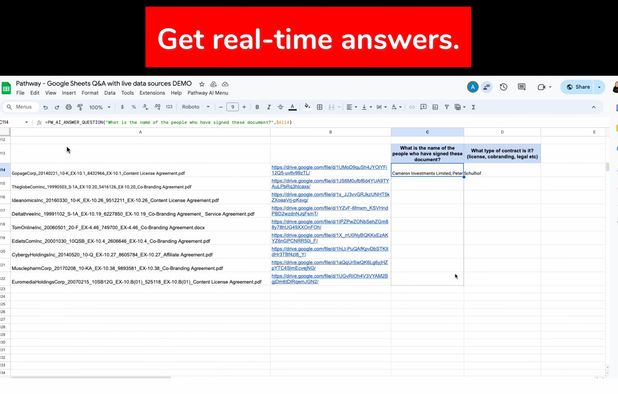Undo the last action

click(45, 107)
